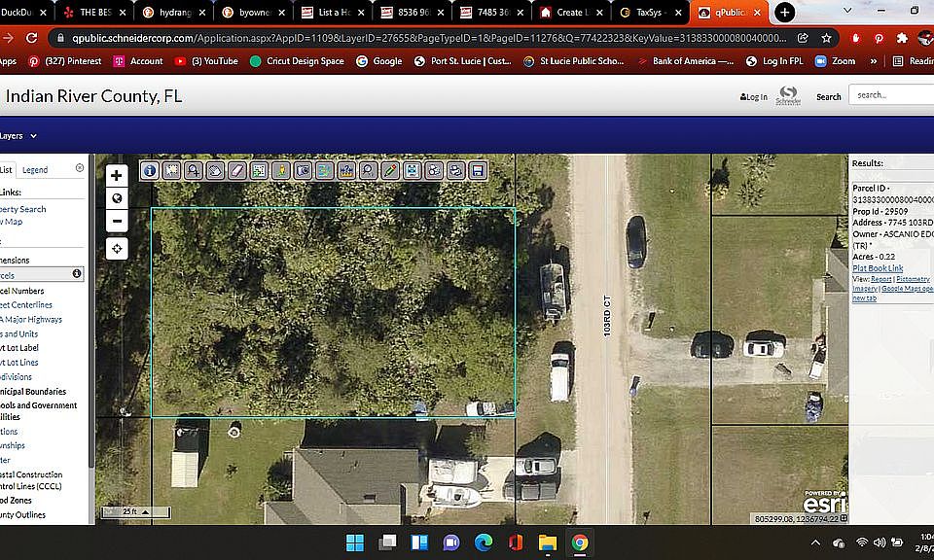The image size is (934, 560).
Task: Show more bookmarks overflow chevron
Action: [x=874, y=61]
